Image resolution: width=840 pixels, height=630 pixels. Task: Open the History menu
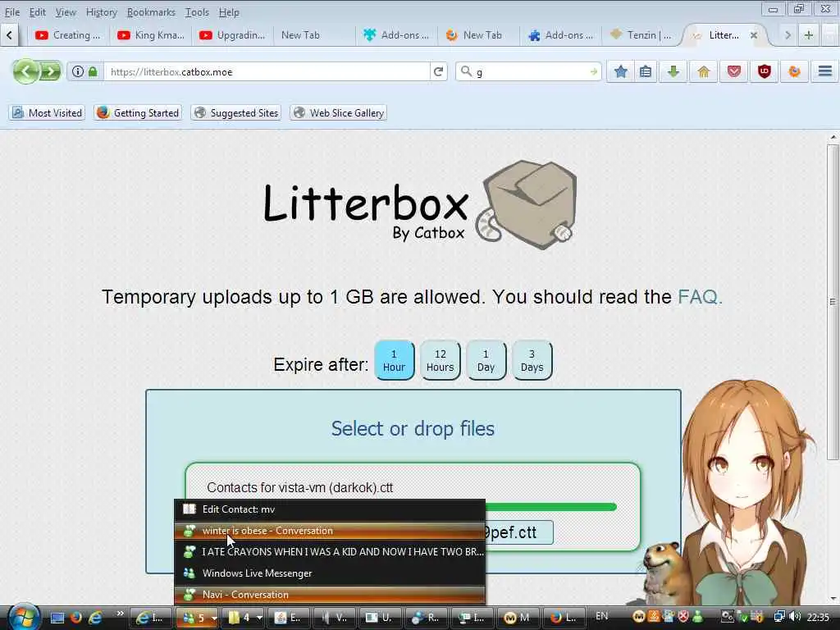101,11
